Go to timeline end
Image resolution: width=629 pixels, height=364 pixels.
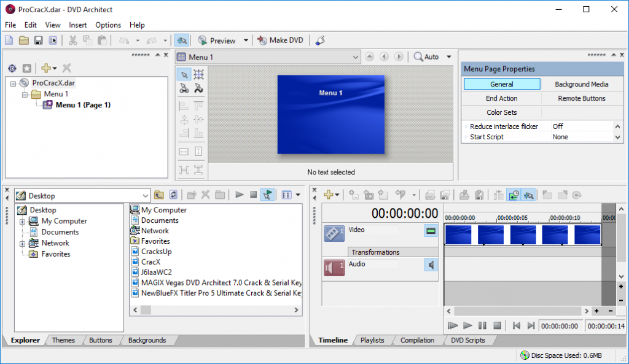coord(531,325)
